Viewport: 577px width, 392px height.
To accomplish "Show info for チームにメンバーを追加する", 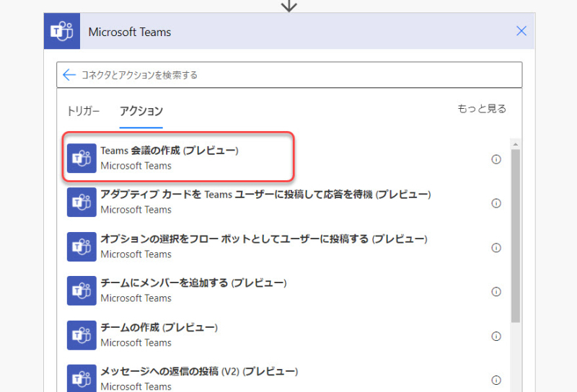I will click(496, 292).
